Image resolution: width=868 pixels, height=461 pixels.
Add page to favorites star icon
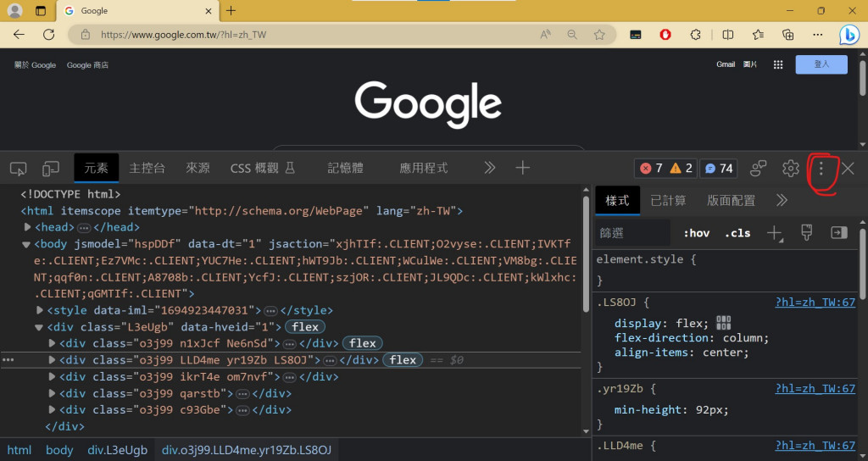[x=599, y=34]
